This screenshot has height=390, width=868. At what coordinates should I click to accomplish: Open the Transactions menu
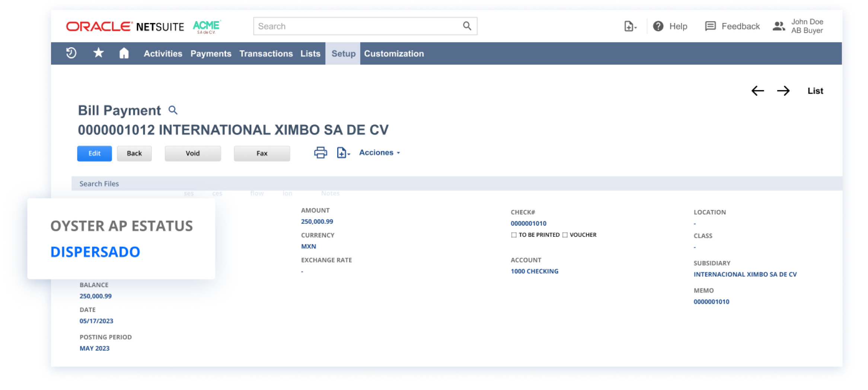tap(266, 53)
